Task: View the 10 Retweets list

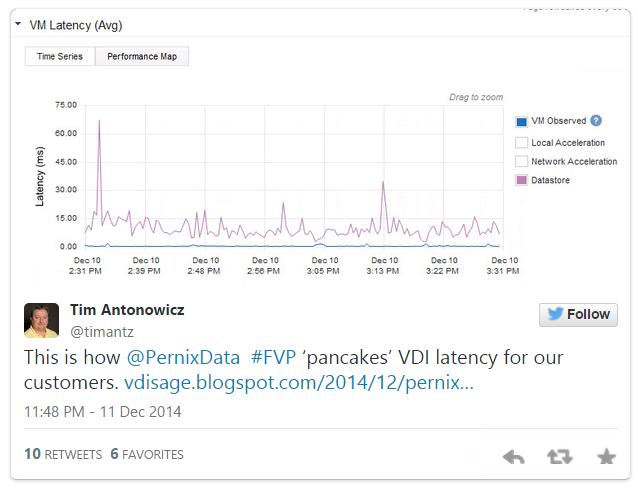Action: coord(63,454)
